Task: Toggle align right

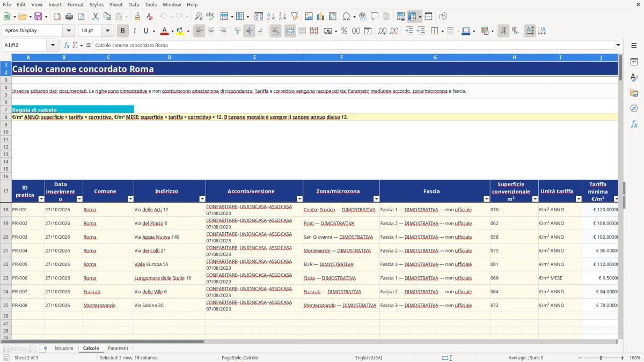Action: tap(223, 31)
